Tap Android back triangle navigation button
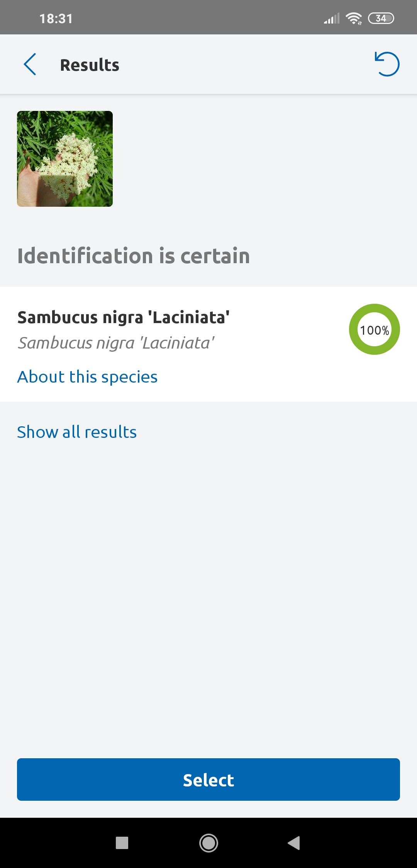The height and width of the screenshot is (868, 417). click(x=294, y=843)
